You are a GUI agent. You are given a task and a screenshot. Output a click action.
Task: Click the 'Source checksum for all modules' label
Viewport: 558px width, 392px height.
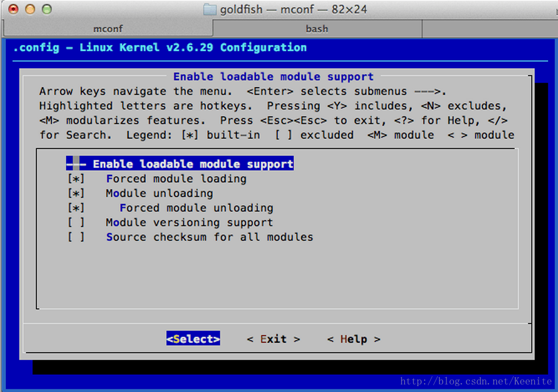210,237
